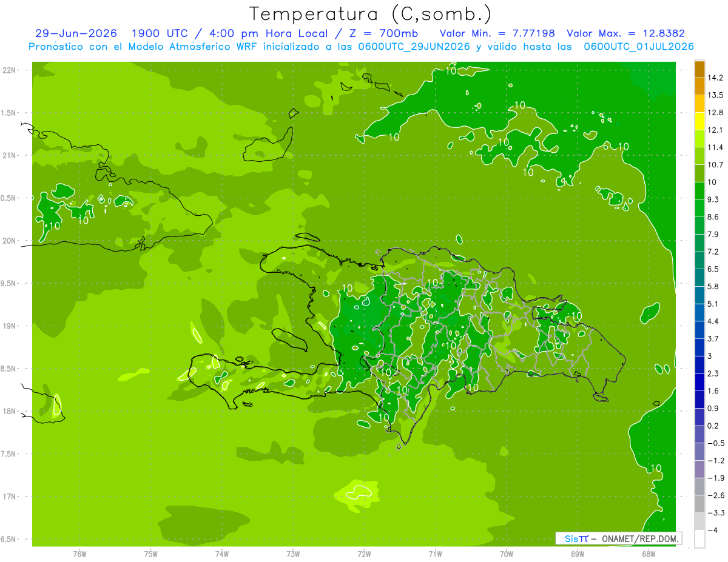728x562 pixels.
Task: Click the "8.6" color scale label
Action: tap(713, 217)
